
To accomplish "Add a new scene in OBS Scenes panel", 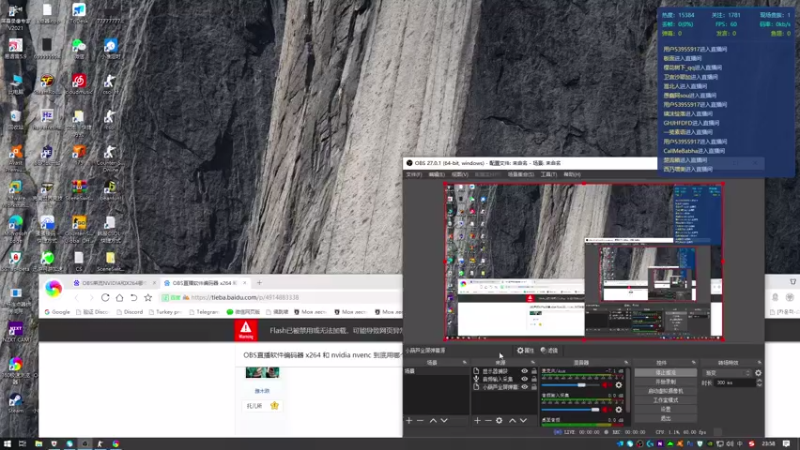I will pyautogui.click(x=409, y=420).
